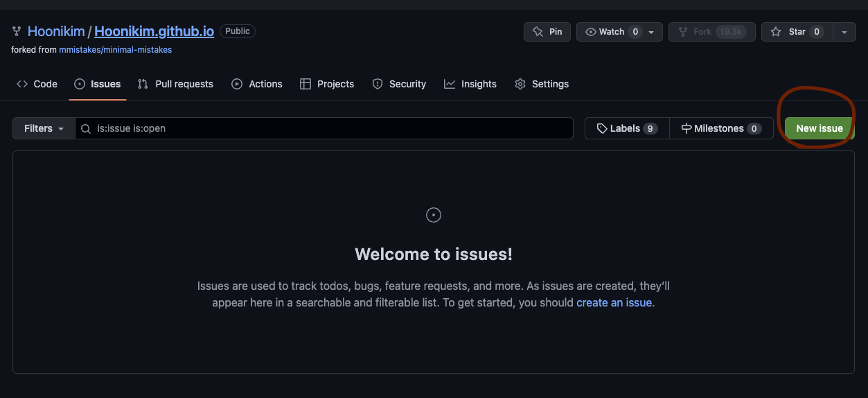Open Hoonikim.github.io repository link
The height and width of the screenshot is (398, 868).
[154, 31]
